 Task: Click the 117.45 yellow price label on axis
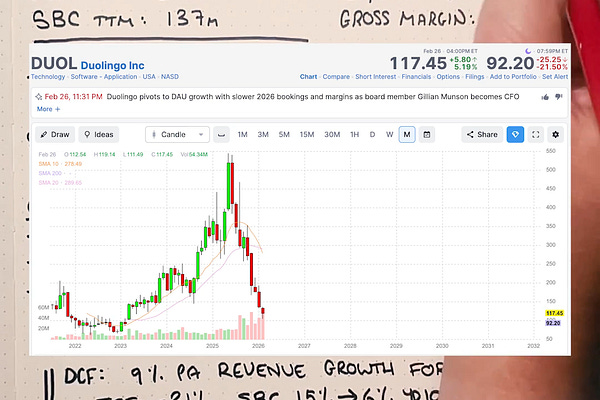(x=554, y=313)
